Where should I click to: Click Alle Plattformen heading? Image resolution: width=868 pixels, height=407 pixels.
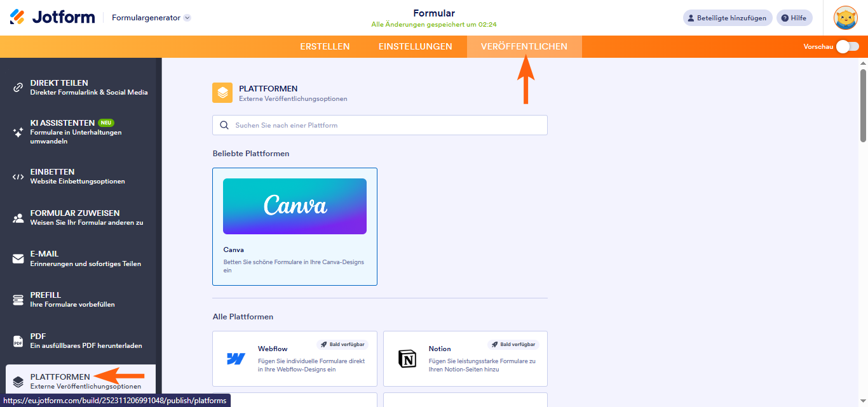tap(243, 316)
